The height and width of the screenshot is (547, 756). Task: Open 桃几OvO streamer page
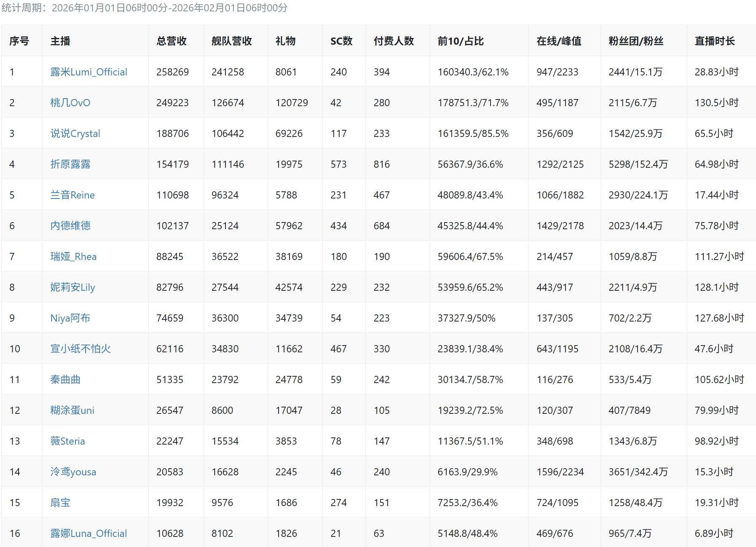click(x=70, y=103)
